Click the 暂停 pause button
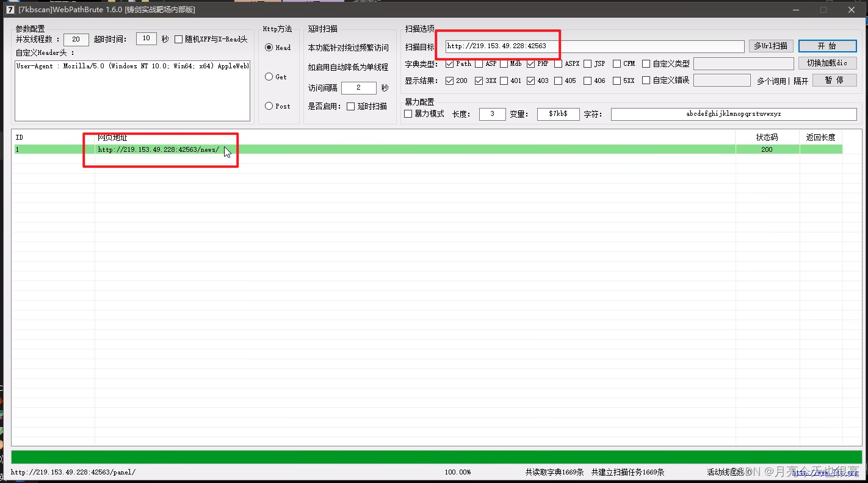The width and height of the screenshot is (868, 483). coord(834,80)
